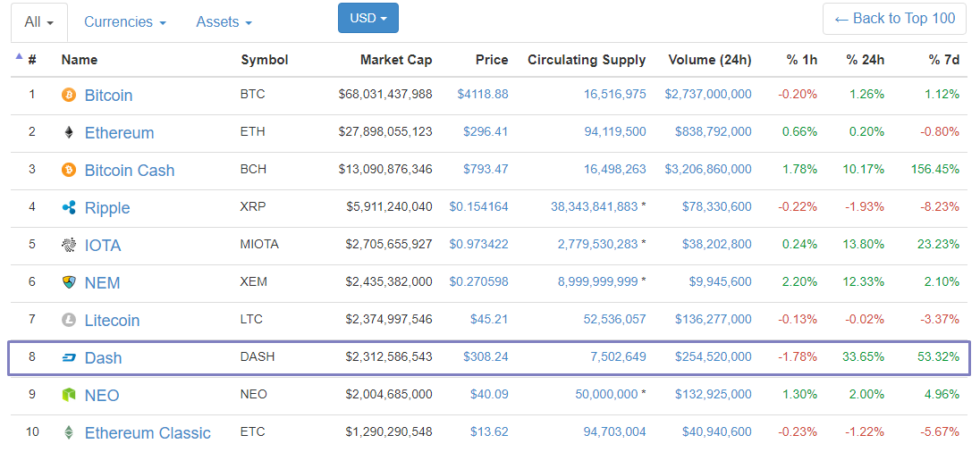This screenshot has width=980, height=452.
Task: Sort table by Market Cap column
Action: [395, 60]
